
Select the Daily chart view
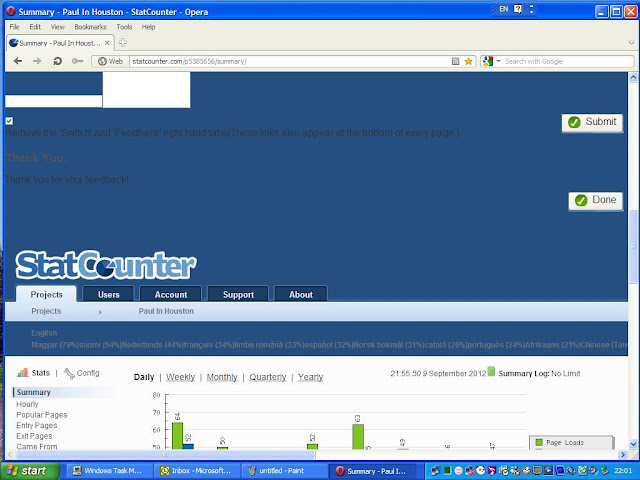144,377
